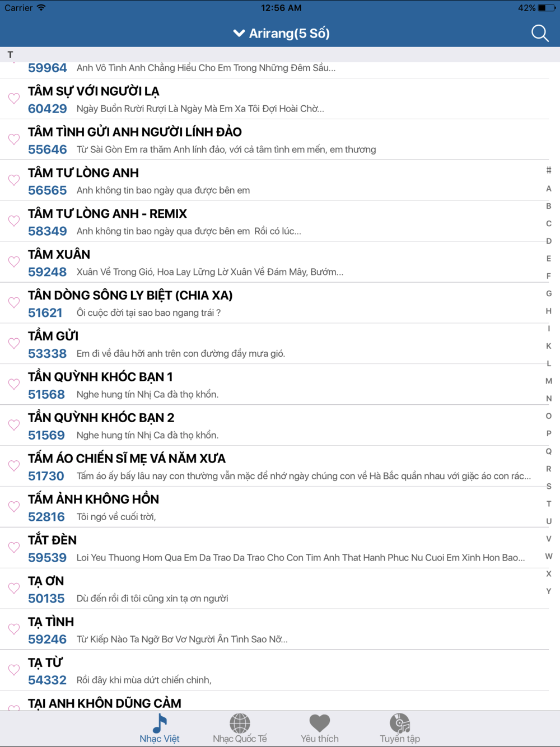
Task: Jump to letter B in index
Action: (549, 206)
